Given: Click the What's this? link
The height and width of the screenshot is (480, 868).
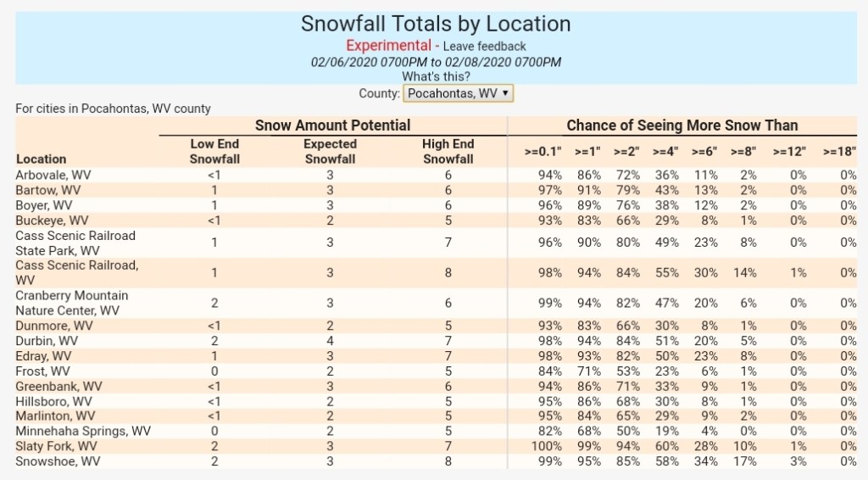Looking at the screenshot, I should tap(436, 76).
